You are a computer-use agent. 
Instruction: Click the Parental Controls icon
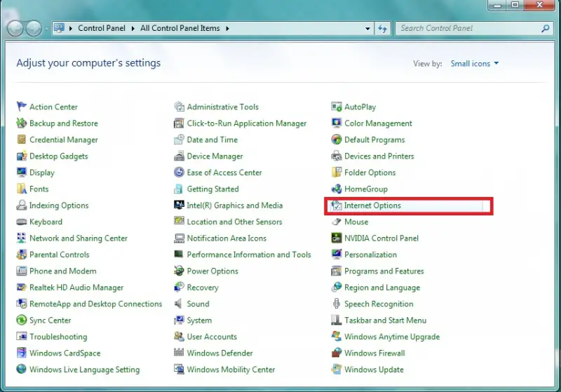click(22, 255)
